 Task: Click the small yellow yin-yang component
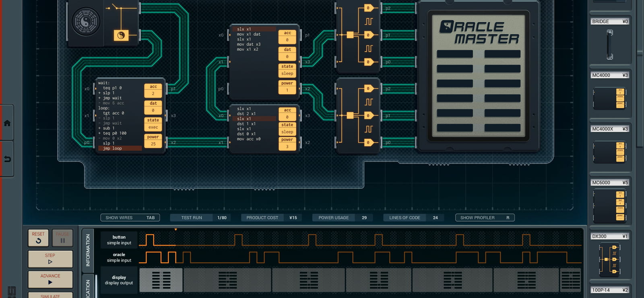coord(121,35)
